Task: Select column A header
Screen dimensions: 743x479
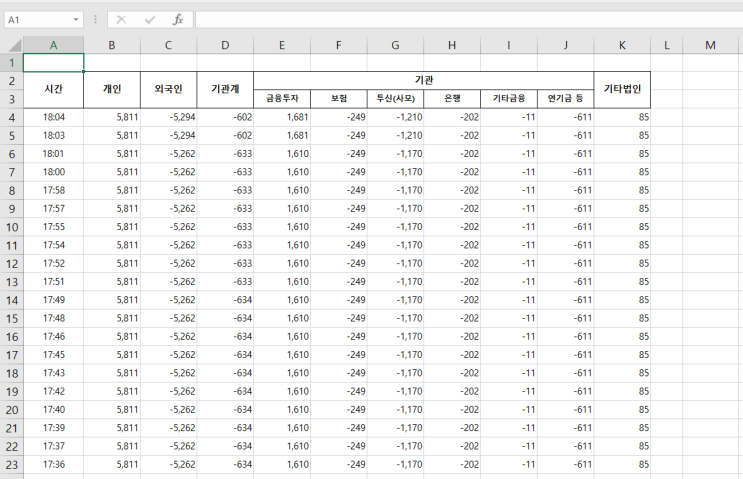Action: point(54,45)
